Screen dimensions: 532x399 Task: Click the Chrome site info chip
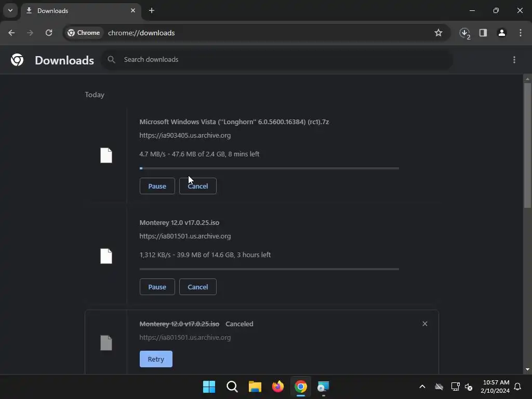point(84,33)
